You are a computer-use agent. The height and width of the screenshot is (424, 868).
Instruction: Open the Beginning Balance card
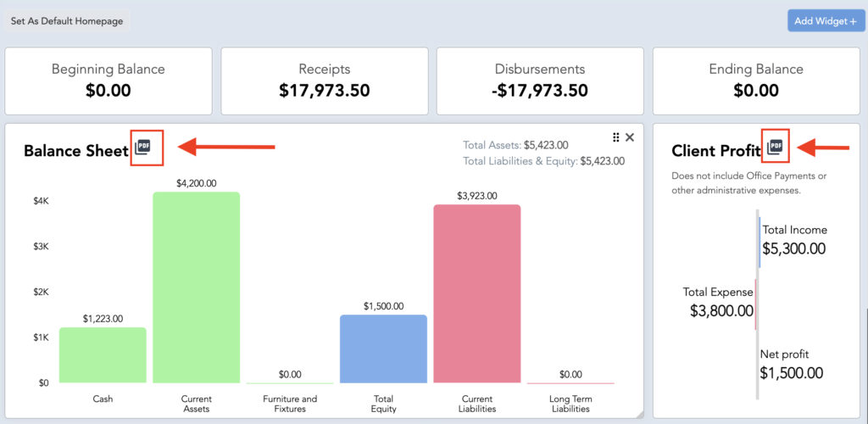(x=108, y=81)
